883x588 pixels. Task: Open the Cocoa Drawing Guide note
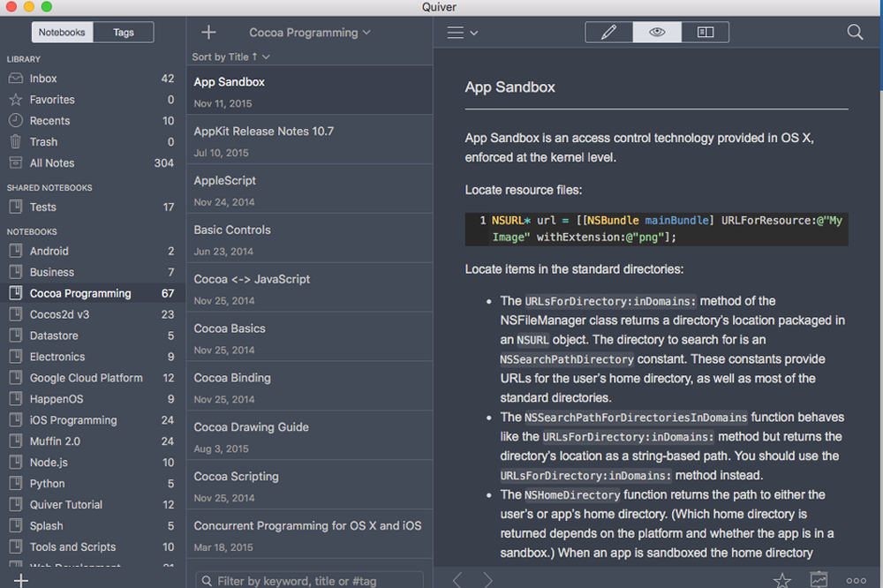coord(309,435)
